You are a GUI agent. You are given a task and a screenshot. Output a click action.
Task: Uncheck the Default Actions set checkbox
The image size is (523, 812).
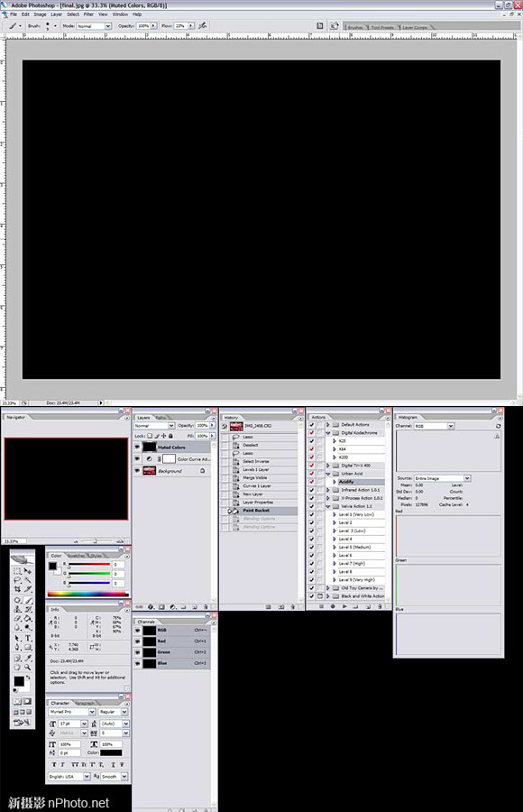point(312,425)
